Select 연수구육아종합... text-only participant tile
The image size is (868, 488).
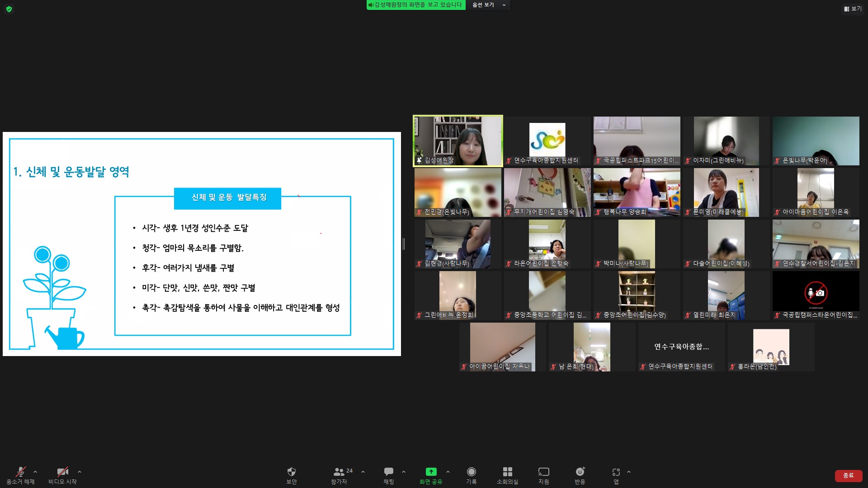click(x=682, y=347)
